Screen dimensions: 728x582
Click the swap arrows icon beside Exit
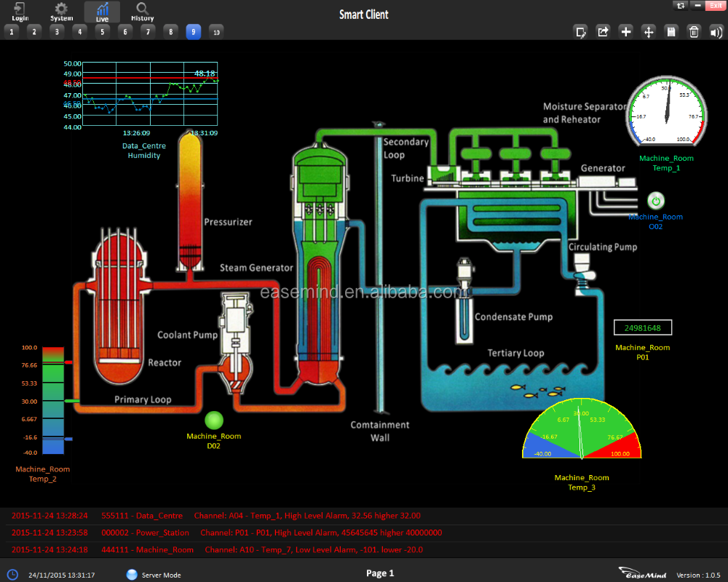[680, 5]
